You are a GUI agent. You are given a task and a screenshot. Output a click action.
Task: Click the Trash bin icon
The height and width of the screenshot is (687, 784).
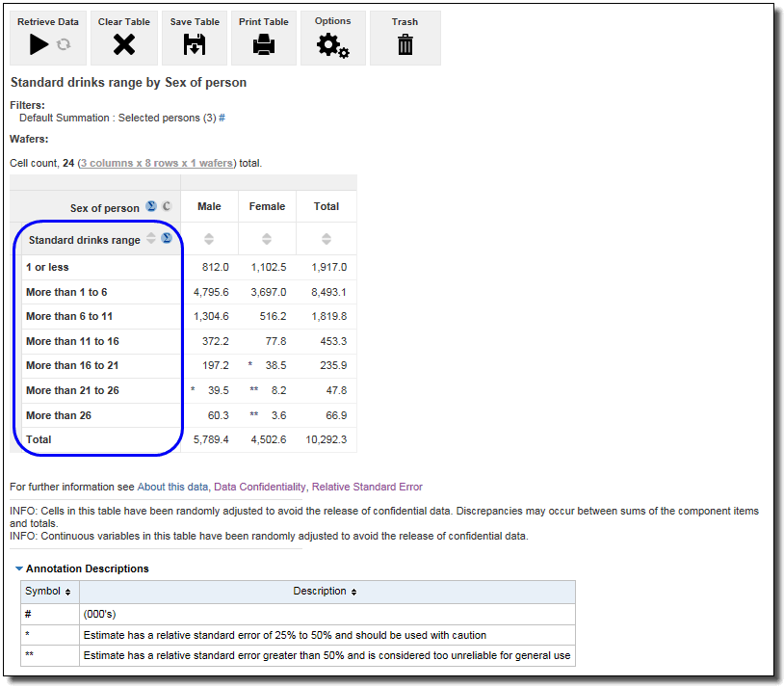click(405, 44)
